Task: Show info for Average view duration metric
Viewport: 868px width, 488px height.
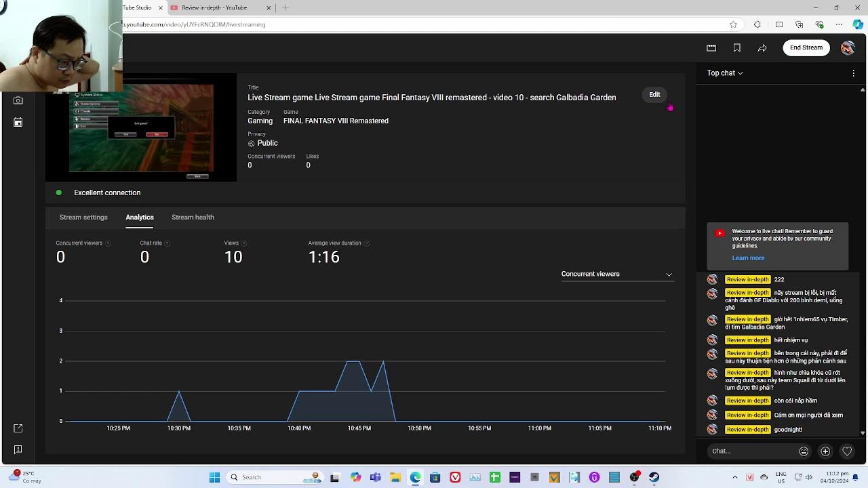Action: pyautogui.click(x=367, y=243)
